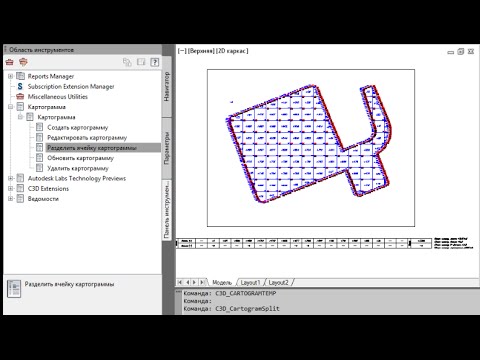The height and width of the screenshot is (360, 480).
Task: Collapse the nested Картограмма subnode
Action: (x=20, y=117)
